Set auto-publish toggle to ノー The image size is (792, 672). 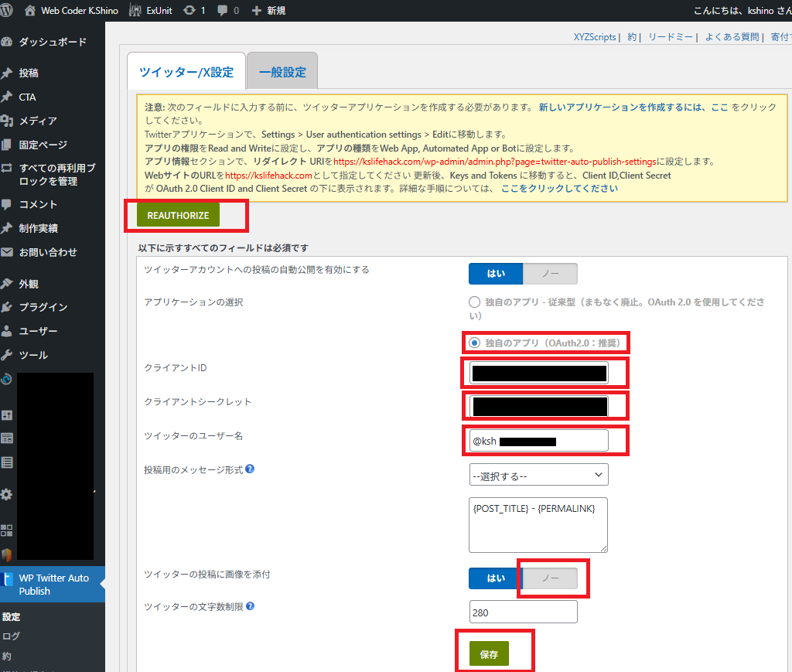[550, 274]
